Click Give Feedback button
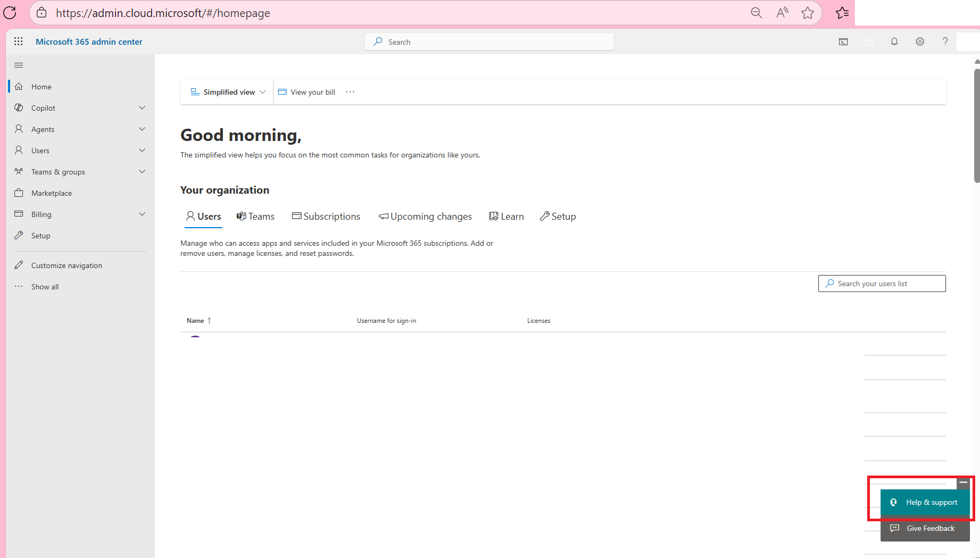The height and width of the screenshot is (558, 980). click(925, 528)
